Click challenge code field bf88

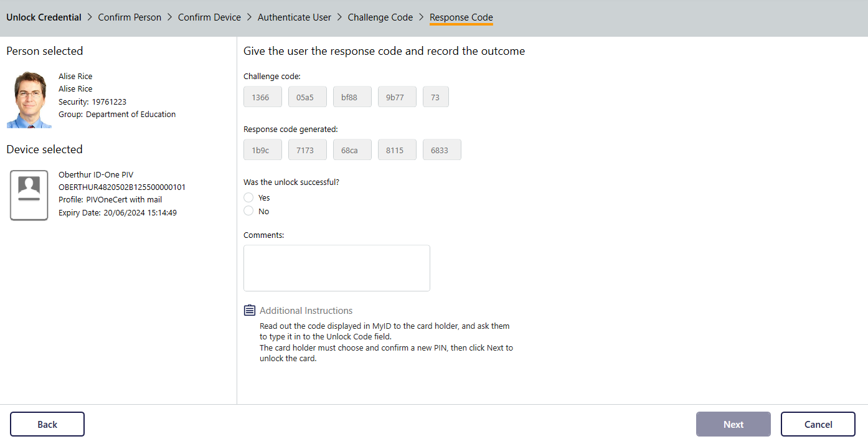[352, 97]
